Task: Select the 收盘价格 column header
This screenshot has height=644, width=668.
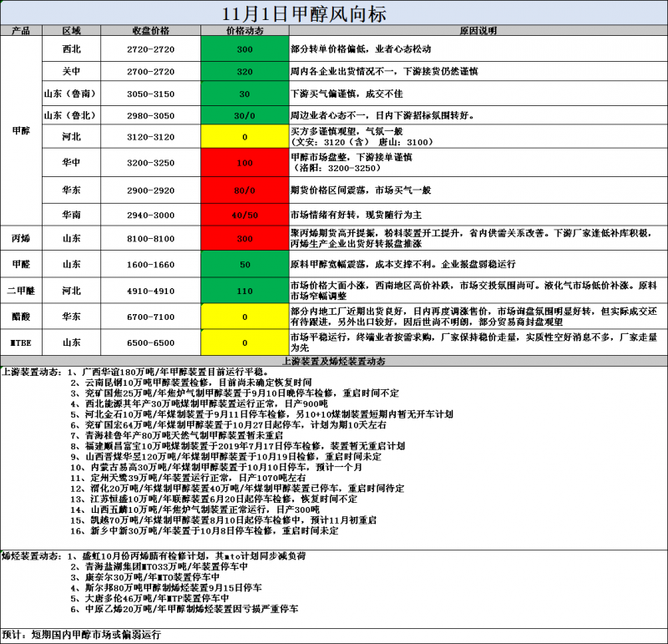Action: [x=151, y=31]
